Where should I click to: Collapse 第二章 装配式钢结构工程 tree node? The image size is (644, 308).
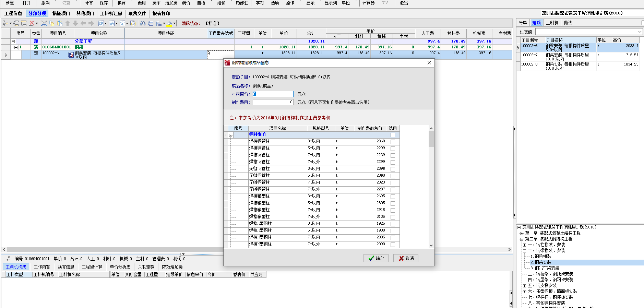pos(522,239)
